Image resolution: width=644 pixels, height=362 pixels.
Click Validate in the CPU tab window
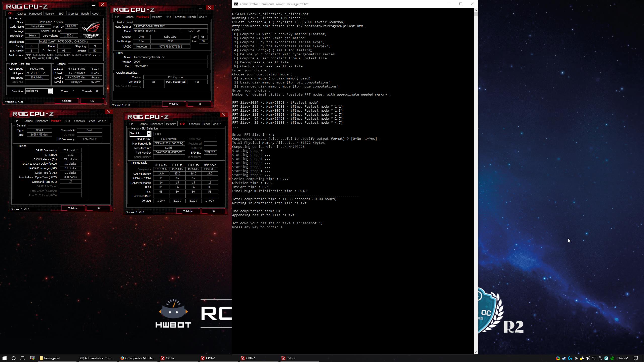(x=67, y=101)
